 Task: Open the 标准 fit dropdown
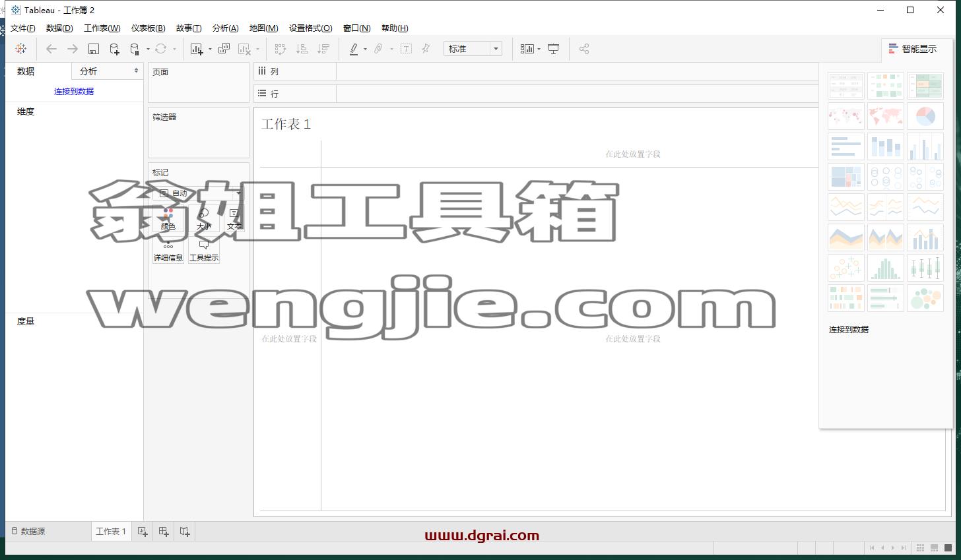pyautogui.click(x=473, y=49)
